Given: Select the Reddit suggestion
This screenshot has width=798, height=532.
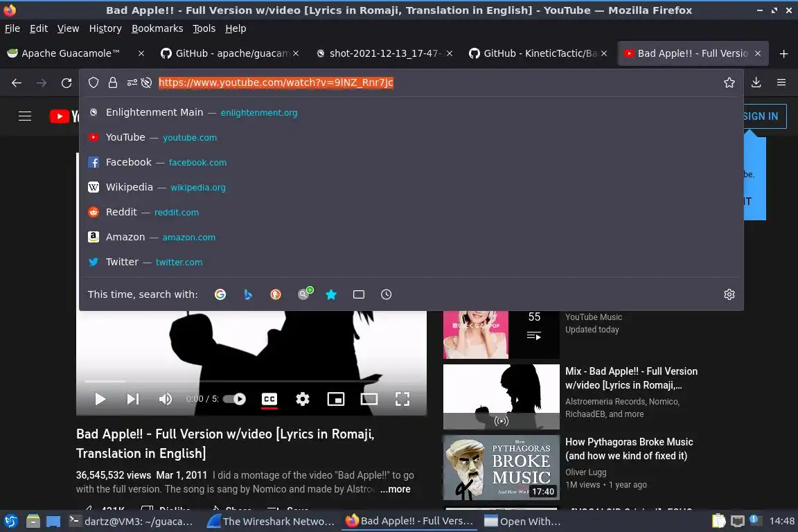Looking at the screenshot, I should point(411,212).
